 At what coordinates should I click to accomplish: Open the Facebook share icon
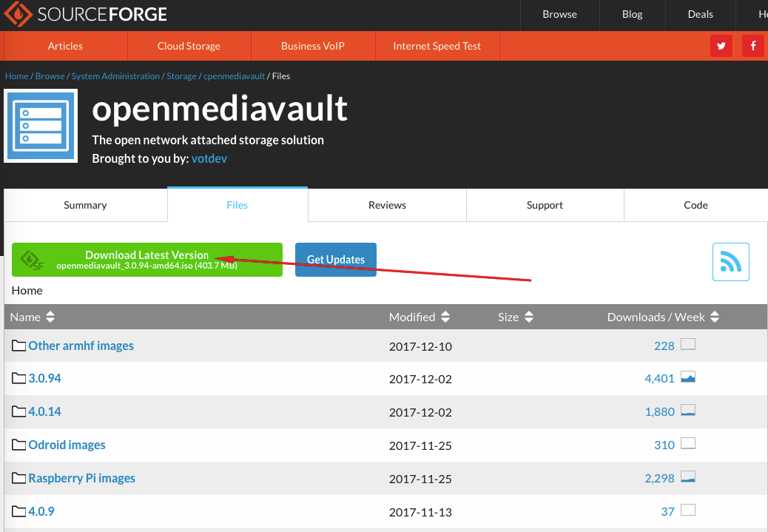pos(752,46)
